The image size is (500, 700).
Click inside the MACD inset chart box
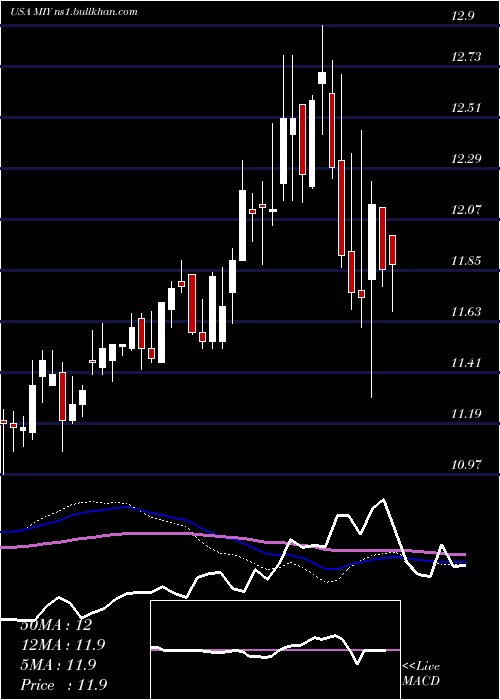click(x=275, y=650)
